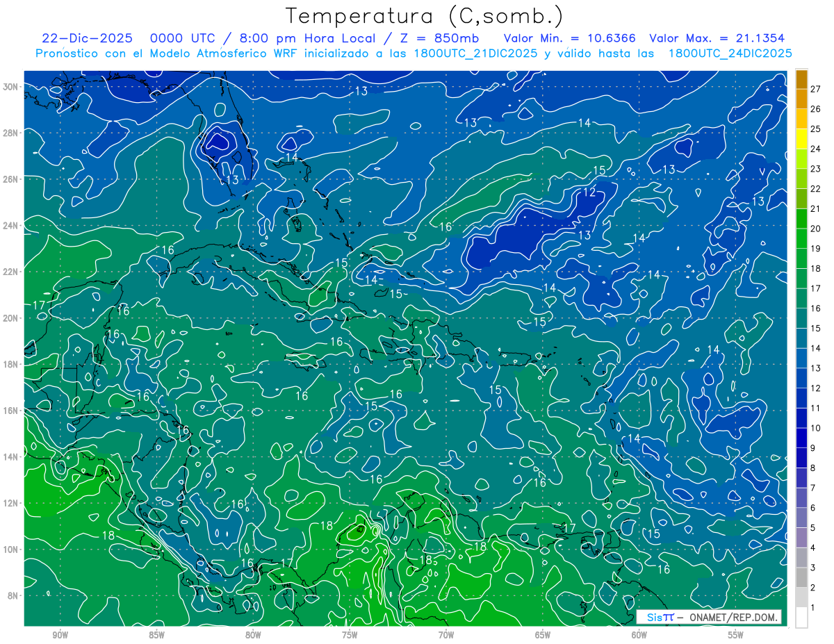
Task: Click the title "Temperatura (C,somb.)"
Action: click(425, 16)
